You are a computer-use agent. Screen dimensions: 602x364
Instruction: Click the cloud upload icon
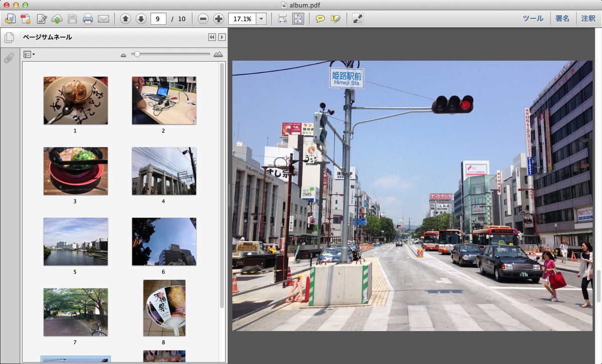pyautogui.click(x=57, y=19)
